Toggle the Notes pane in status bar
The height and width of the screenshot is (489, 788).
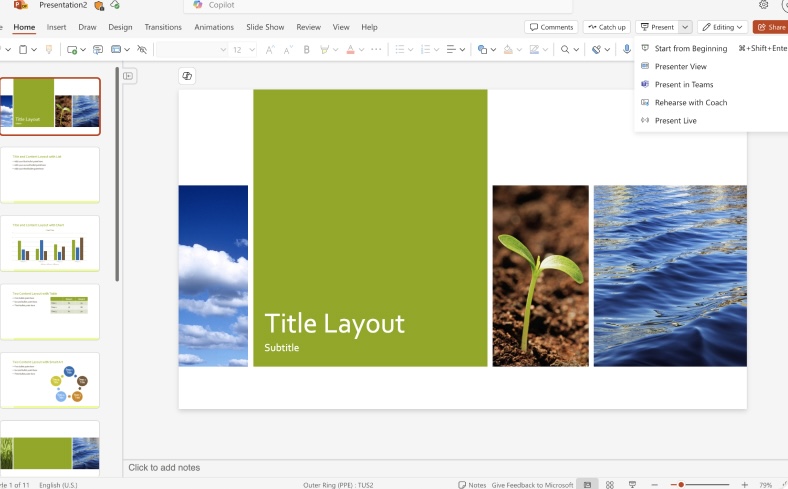point(472,485)
